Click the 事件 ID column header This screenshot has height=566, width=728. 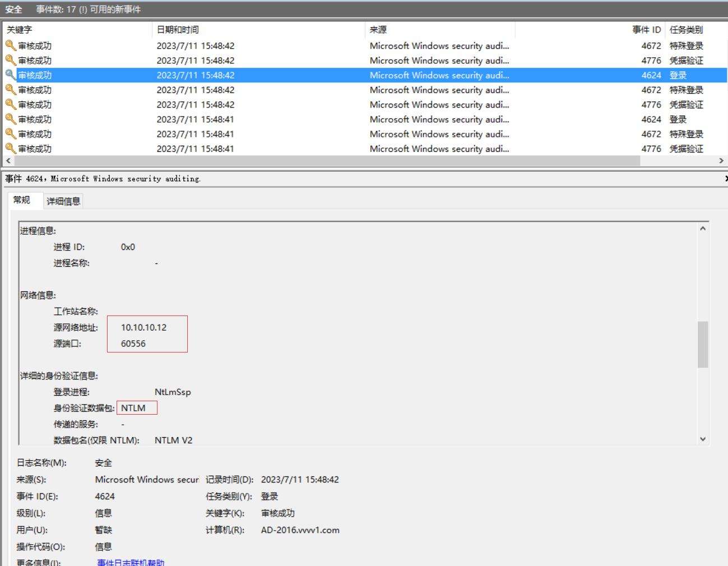click(646, 30)
